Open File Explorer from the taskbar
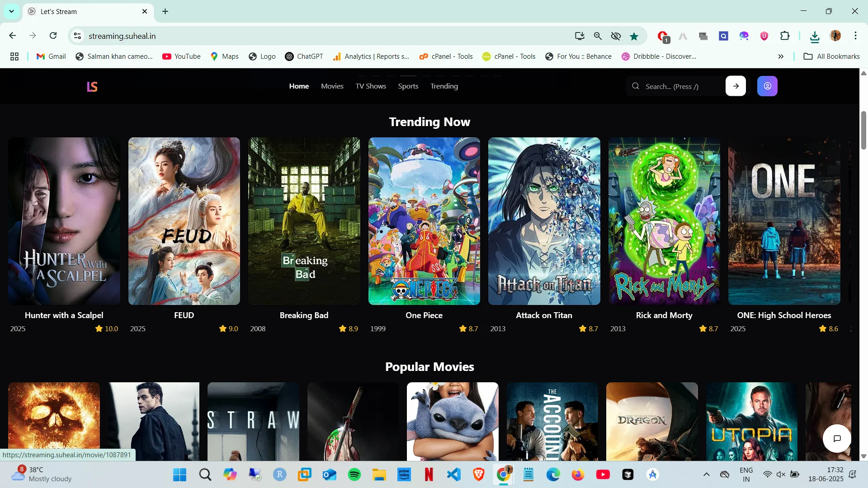This screenshot has height=488, width=868. 379,474
